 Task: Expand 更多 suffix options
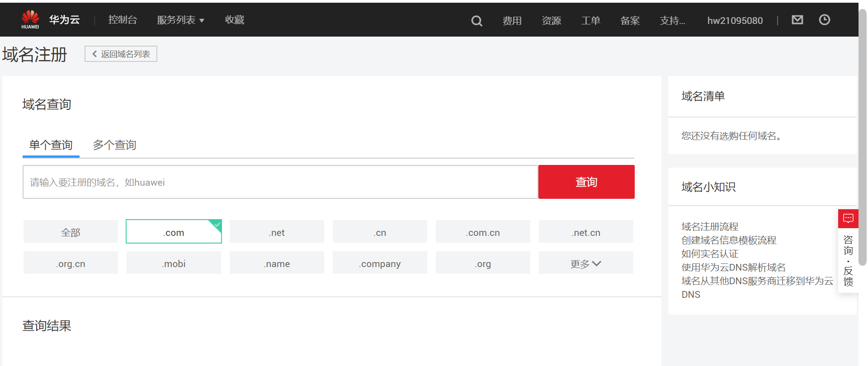[586, 263]
